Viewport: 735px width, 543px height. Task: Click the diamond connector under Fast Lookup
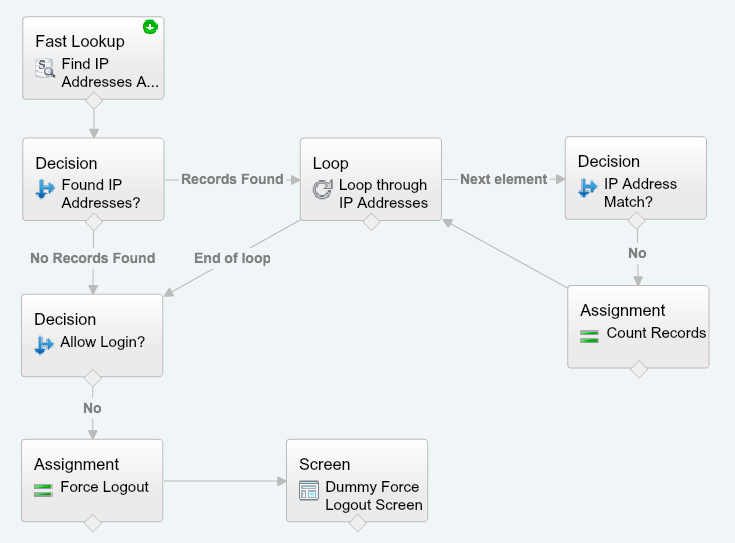tap(93, 100)
